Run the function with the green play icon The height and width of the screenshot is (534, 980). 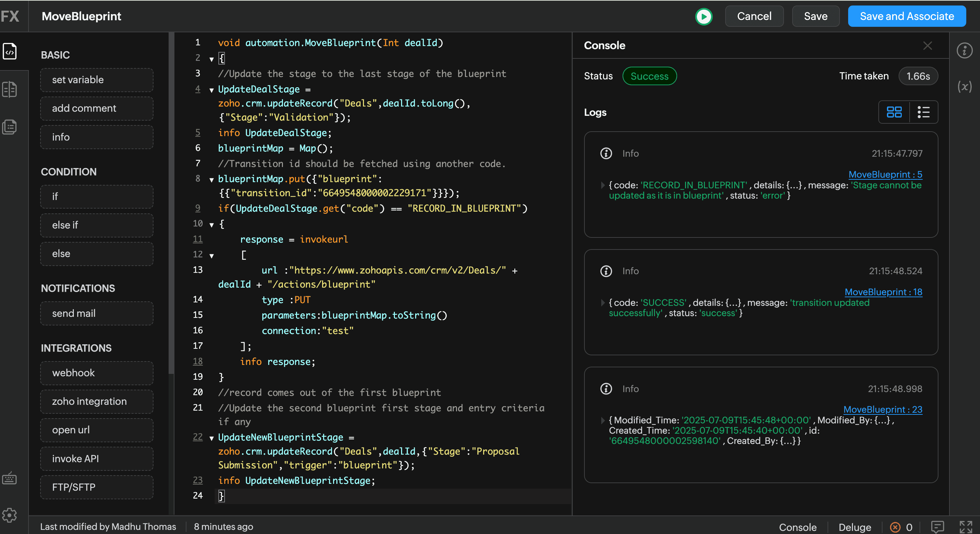coord(704,16)
